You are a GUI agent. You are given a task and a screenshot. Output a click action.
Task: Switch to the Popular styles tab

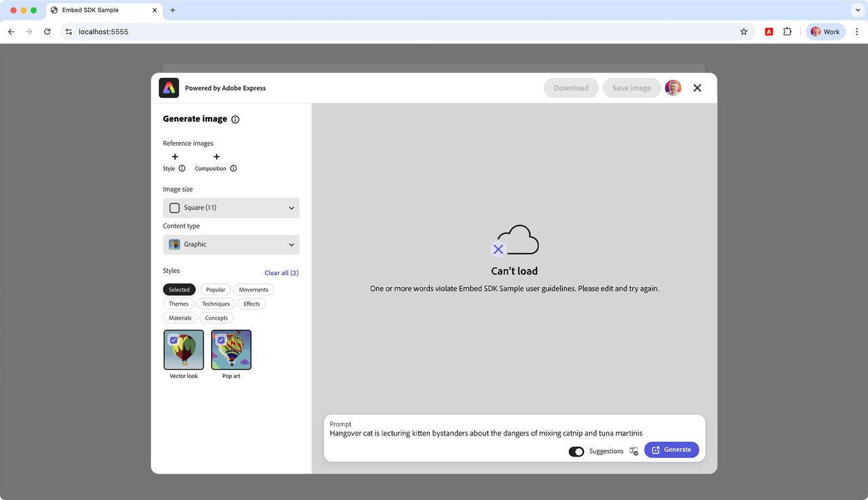216,290
